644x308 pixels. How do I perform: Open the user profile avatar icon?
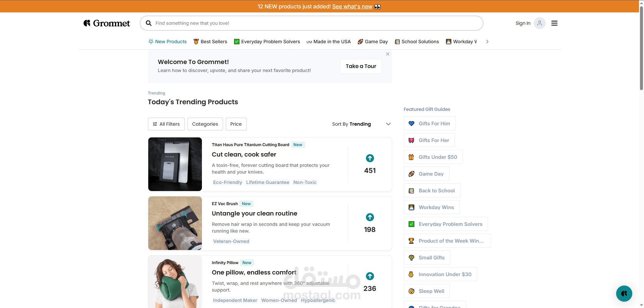[x=539, y=23]
